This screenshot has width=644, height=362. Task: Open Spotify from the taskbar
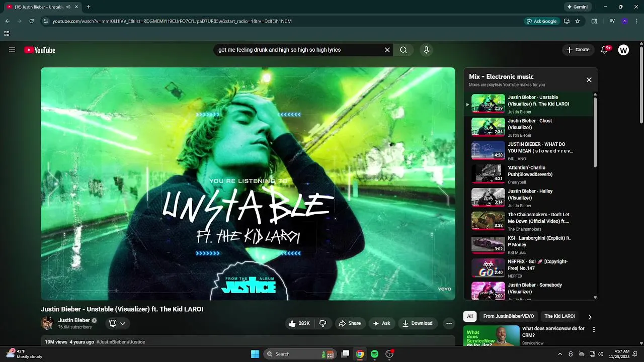coord(374,354)
